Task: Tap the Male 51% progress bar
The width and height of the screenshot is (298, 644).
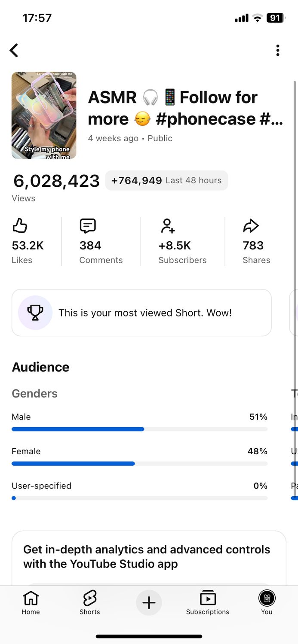Action: pyautogui.click(x=139, y=429)
